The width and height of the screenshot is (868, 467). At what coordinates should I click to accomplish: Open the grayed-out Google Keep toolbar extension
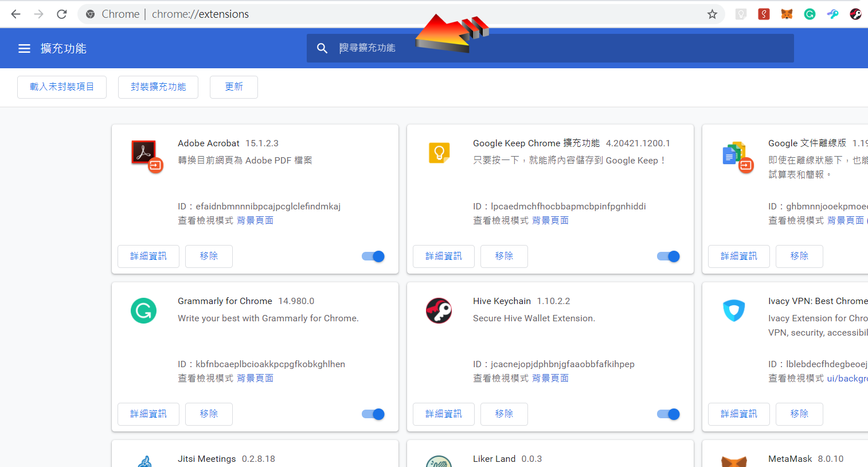point(741,14)
